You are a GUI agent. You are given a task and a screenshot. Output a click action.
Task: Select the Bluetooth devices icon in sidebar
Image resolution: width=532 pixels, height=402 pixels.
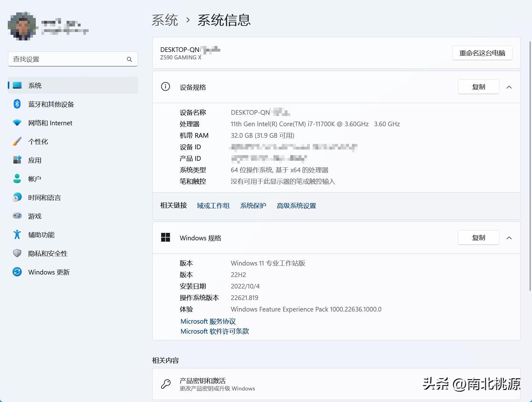17,104
